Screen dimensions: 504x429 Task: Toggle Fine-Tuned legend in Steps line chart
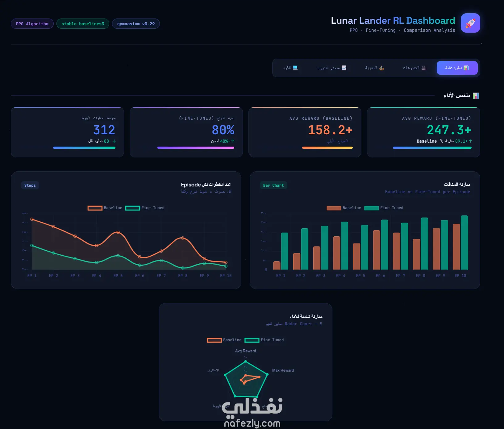(x=145, y=208)
